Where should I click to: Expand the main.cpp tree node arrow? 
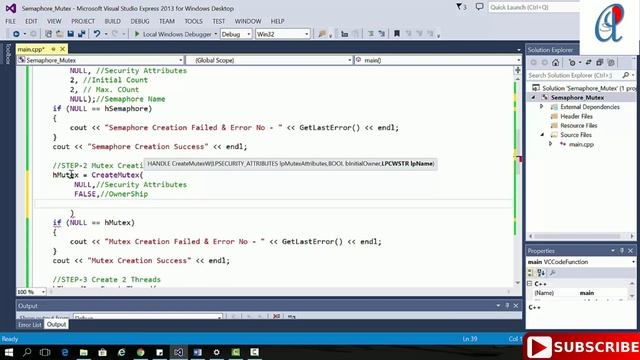tap(550, 144)
